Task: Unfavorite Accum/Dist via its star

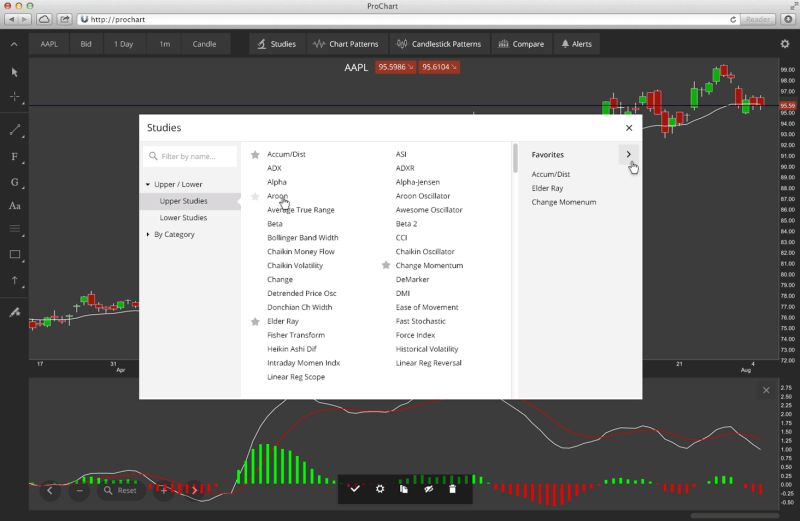Action: [x=255, y=154]
